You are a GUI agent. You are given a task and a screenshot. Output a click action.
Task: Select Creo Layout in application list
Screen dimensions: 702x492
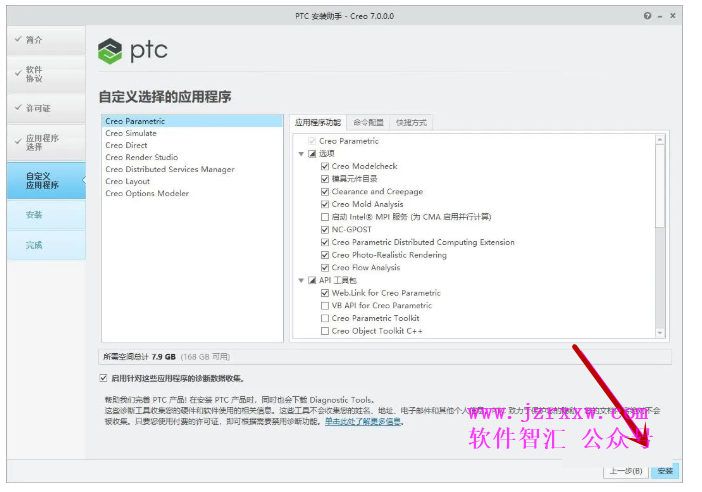[192, 181]
